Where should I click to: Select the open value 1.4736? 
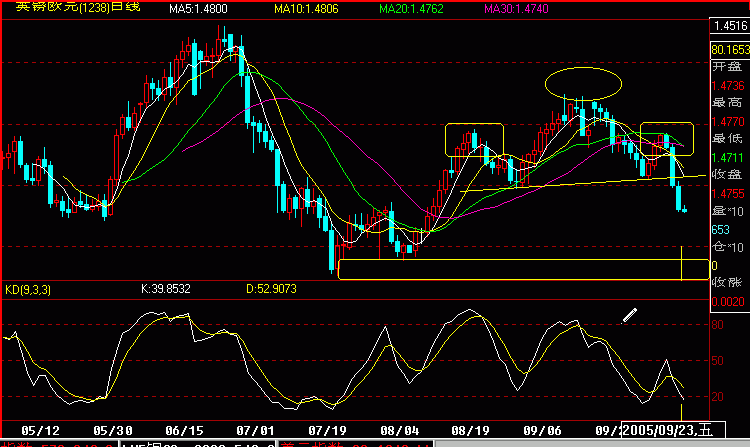(x=728, y=86)
